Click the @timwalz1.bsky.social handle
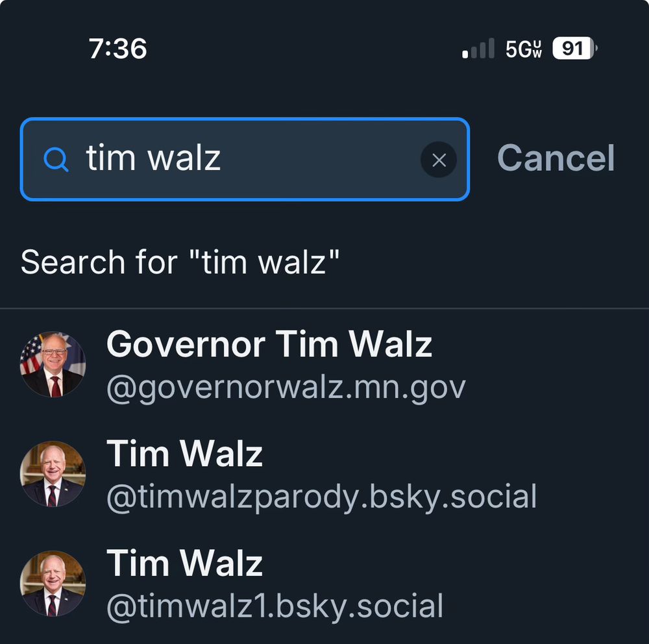 coord(275,605)
